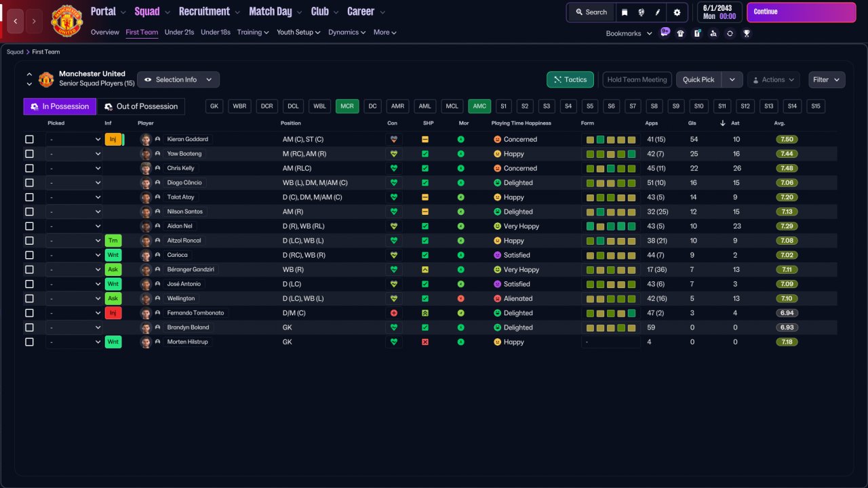
Task: Click the circular arrows bookmark icon
Action: click(730, 33)
